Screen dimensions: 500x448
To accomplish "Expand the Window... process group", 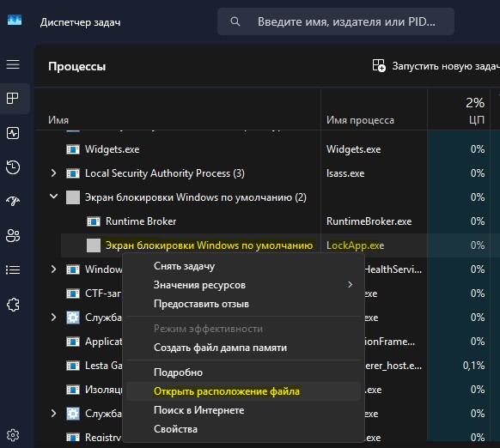I will pos(53,269).
